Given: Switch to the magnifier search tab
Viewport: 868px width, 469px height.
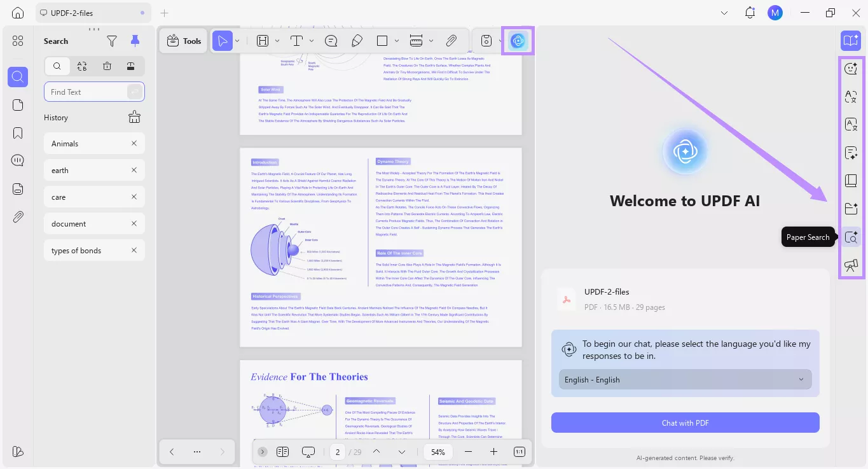Looking at the screenshot, I should tap(57, 66).
